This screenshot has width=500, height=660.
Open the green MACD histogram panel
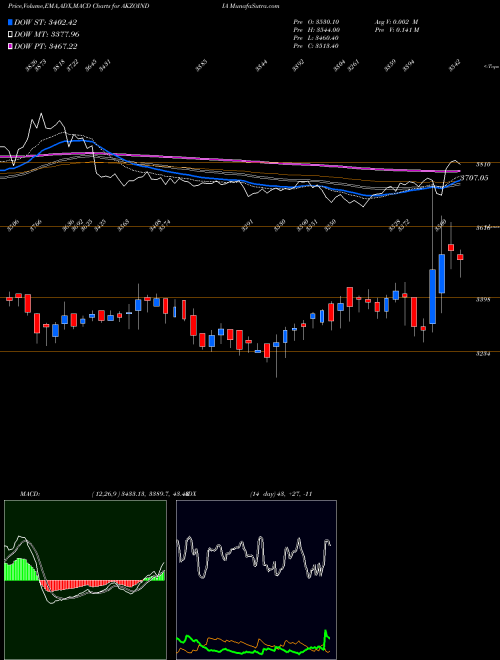85,580
